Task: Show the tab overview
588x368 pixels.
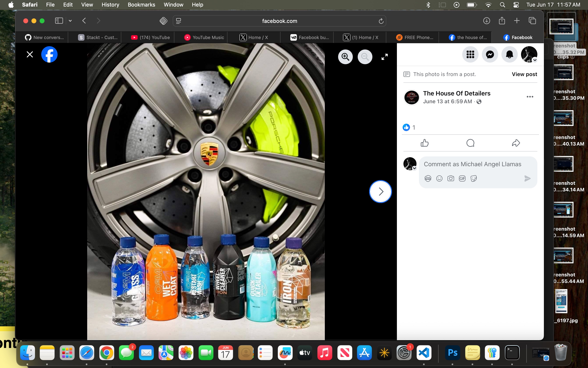Action: 532,21
